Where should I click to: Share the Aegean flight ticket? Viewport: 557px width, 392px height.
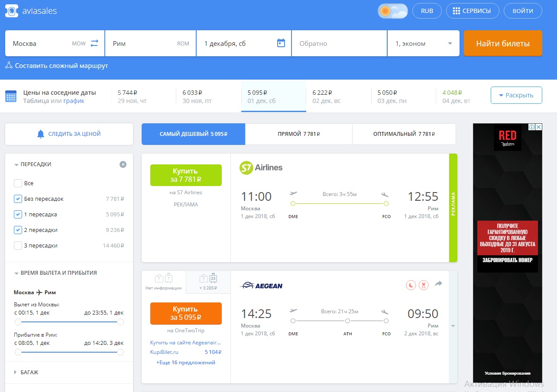pyautogui.click(x=438, y=284)
